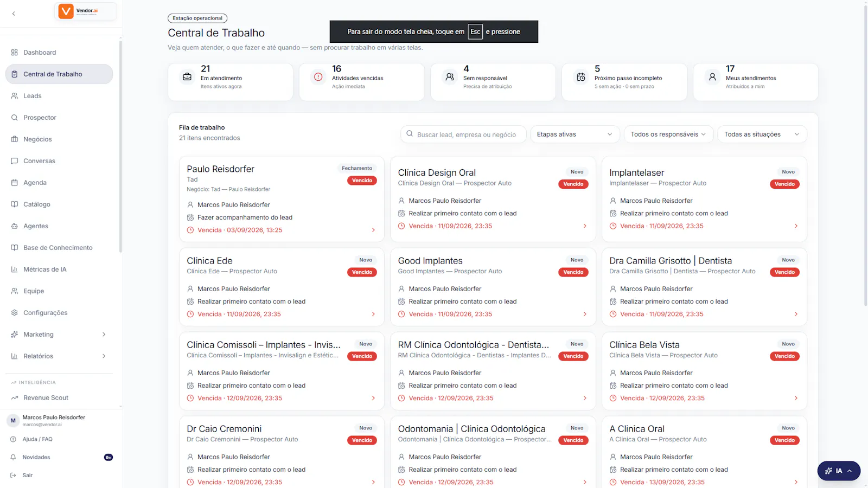Screen dimensions: 868x488
Task: Click the Catálogo book icon
Action: point(15,204)
